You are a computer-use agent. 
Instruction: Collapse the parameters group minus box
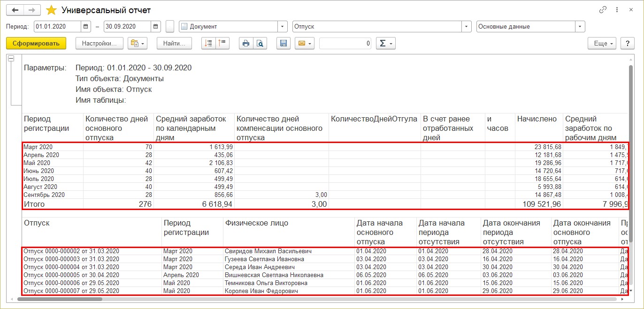(x=11, y=58)
